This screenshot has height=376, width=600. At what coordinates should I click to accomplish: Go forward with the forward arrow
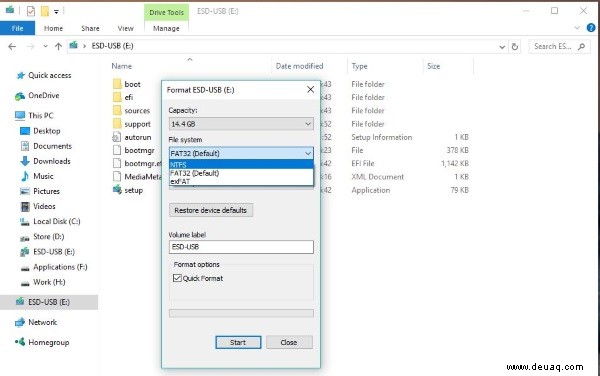tap(31, 47)
